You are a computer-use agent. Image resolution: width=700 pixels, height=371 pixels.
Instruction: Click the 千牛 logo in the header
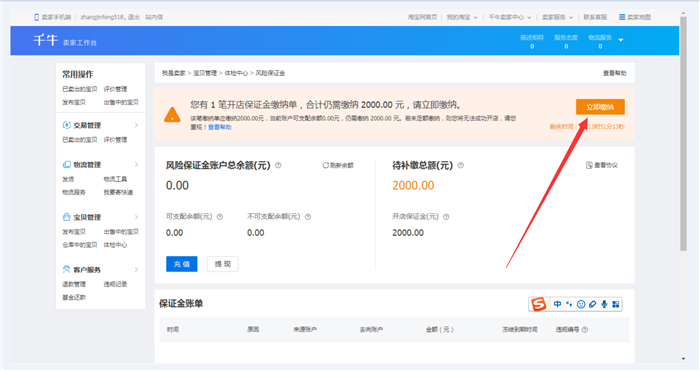pos(46,40)
